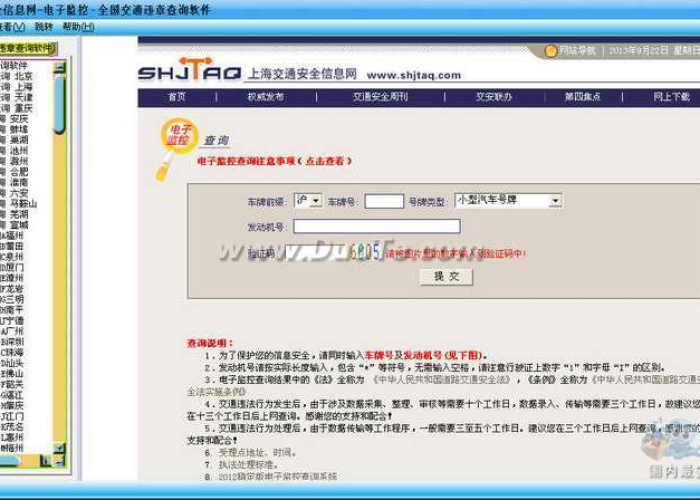Viewport: 700px width, 500px height.
Task: Open the 首页 navigation tab
Action: tap(177, 97)
